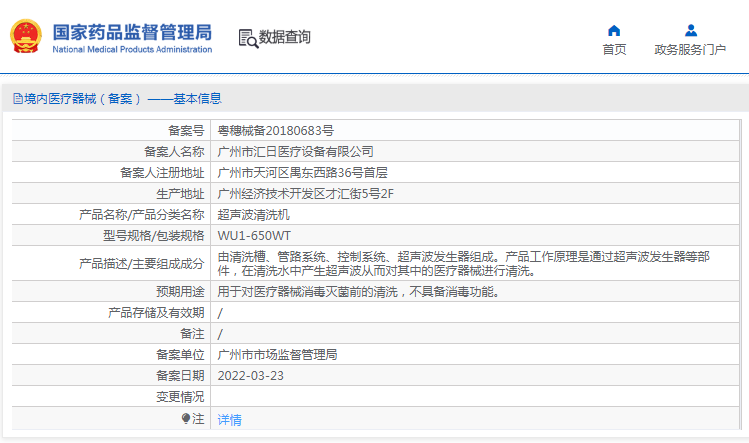
Task: Click the government portal person icon
Action: [x=691, y=31]
